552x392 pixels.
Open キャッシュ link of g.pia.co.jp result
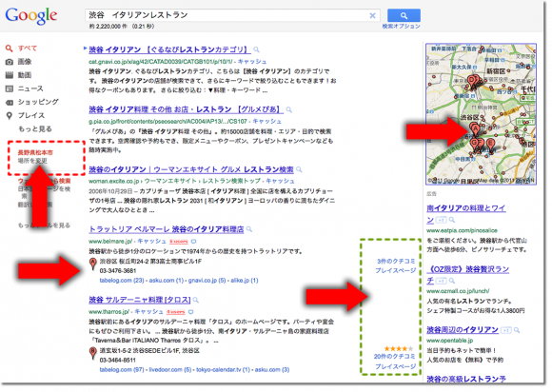(x=266, y=122)
